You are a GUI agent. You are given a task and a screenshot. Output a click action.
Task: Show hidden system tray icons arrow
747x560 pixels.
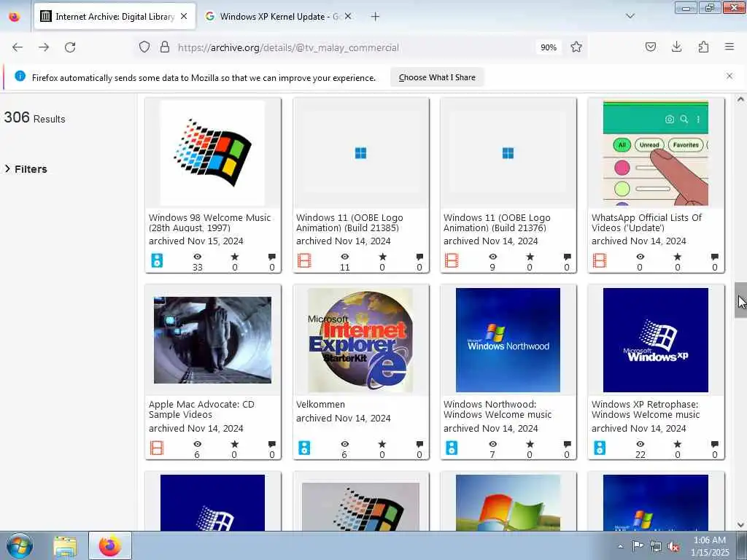click(620, 546)
